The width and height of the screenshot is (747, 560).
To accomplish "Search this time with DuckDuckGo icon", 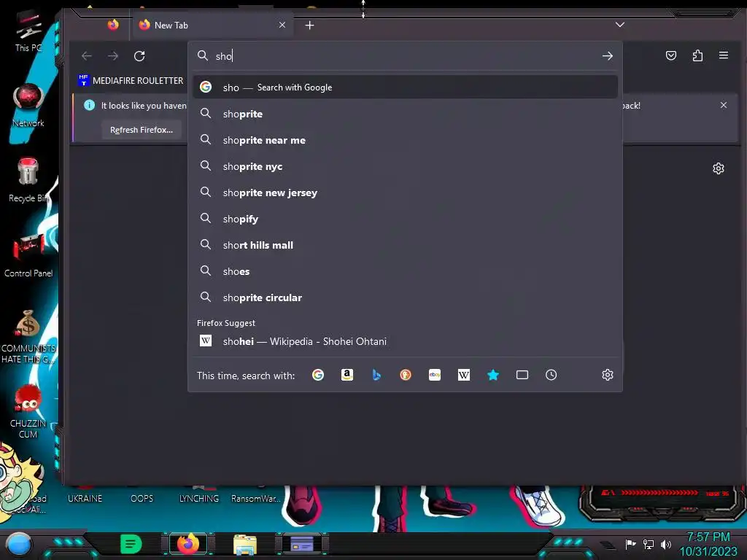I will 406,376.
